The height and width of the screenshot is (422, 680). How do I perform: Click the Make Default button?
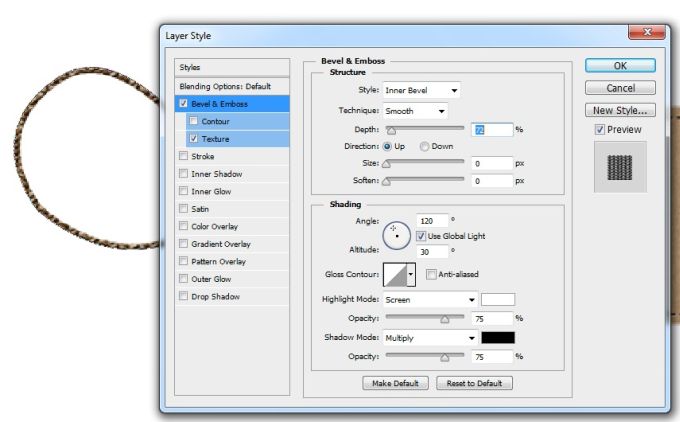(395, 383)
